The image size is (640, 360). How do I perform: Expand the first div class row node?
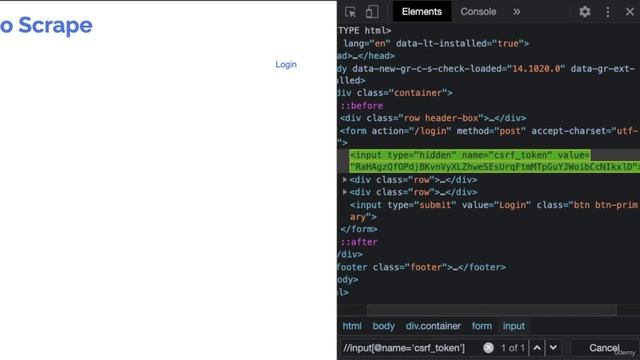tap(345, 180)
